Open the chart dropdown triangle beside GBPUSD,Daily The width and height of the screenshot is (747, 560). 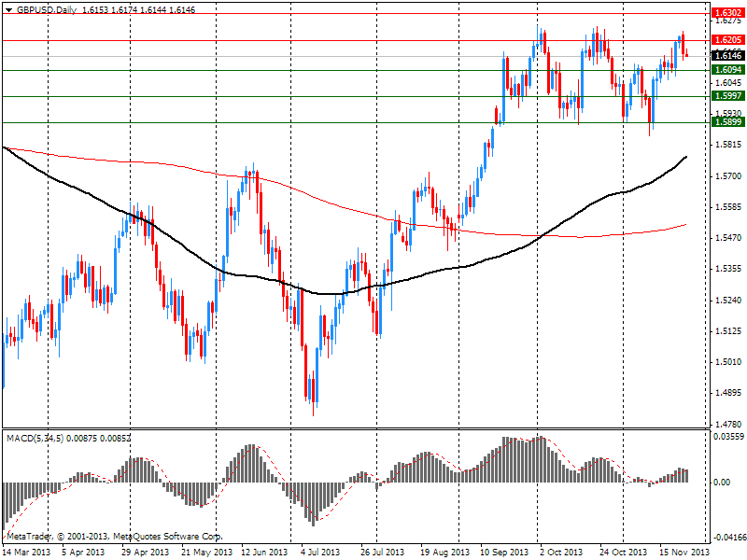click(x=9, y=9)
